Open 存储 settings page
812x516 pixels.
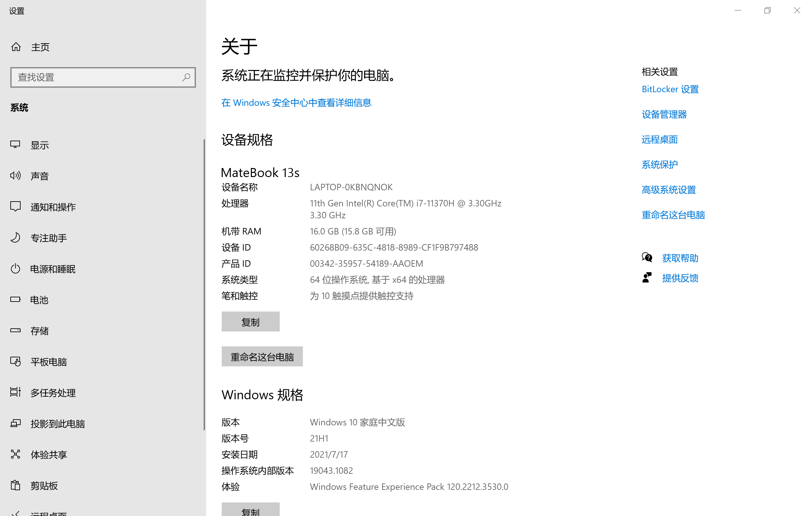(x=40, y=331)
